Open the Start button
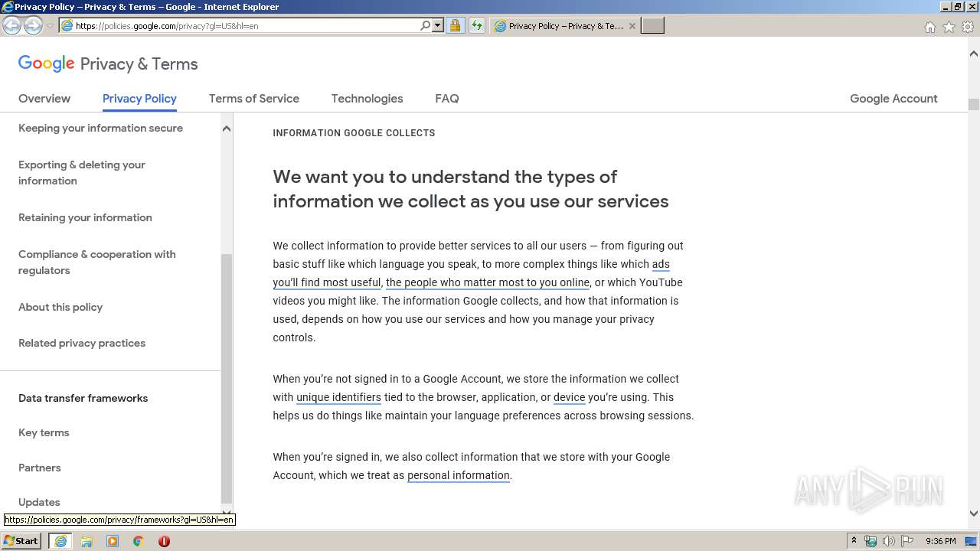Screen dimensions: 980x551 (21, 540)
